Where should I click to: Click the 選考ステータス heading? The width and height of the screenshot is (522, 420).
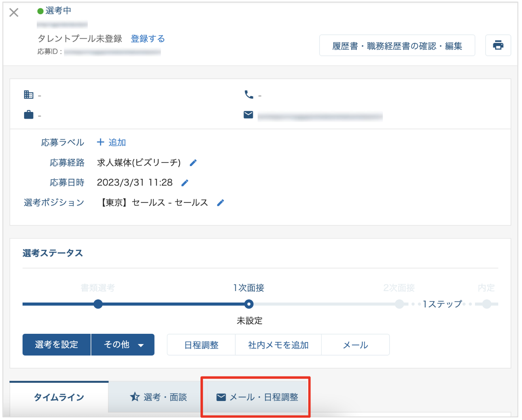[53, 253]
